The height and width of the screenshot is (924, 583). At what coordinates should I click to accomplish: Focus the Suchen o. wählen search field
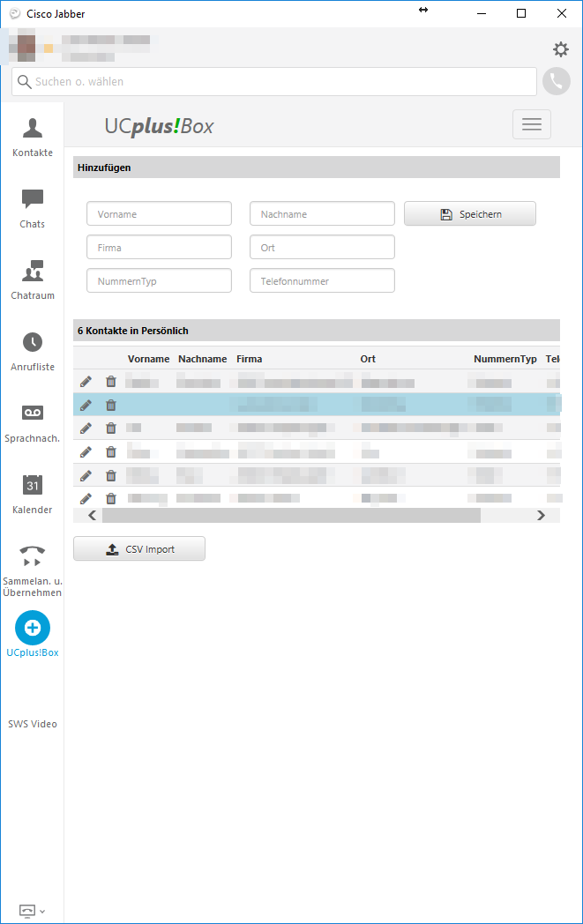(x=274, y=81)
